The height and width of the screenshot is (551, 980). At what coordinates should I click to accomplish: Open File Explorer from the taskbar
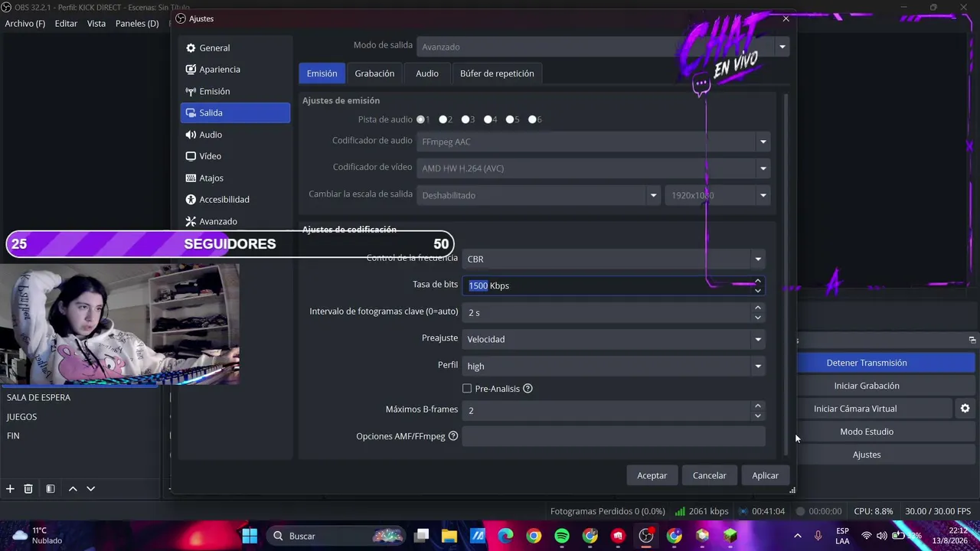449,536
